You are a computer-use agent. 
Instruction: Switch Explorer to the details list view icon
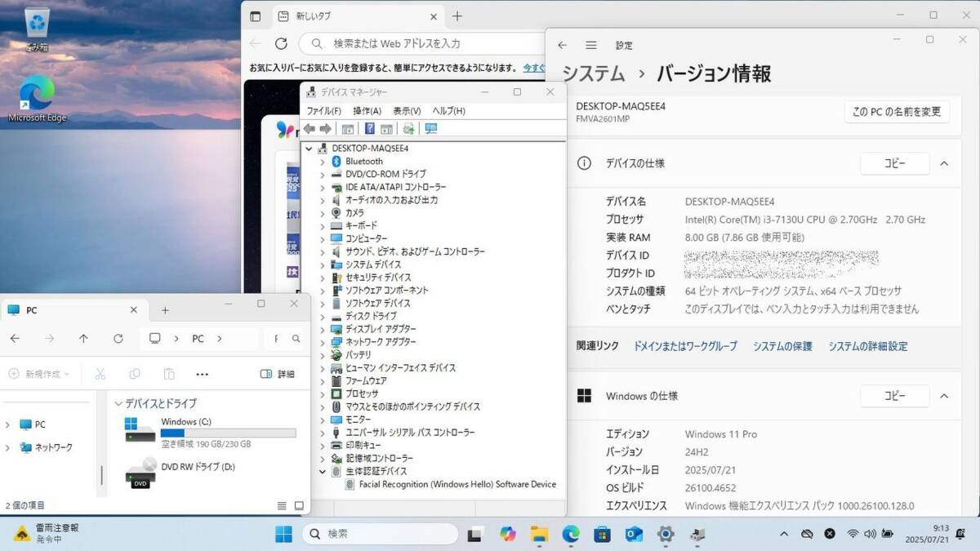click(x=282, y=506)
